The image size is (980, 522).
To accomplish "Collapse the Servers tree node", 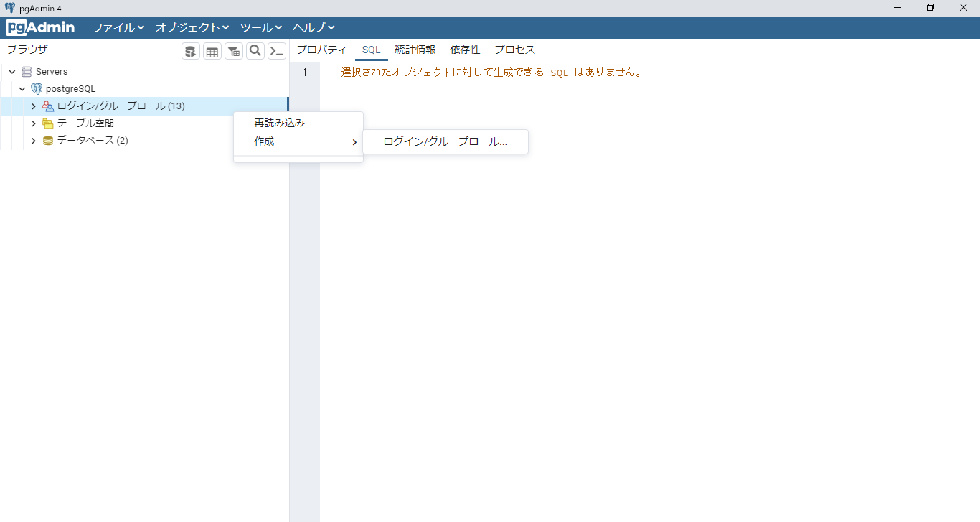I will click(x=12, y=72).
